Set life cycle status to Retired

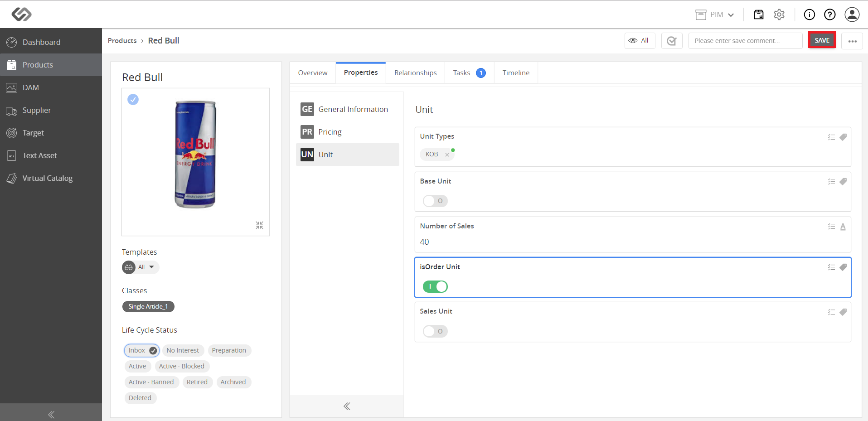197,382
